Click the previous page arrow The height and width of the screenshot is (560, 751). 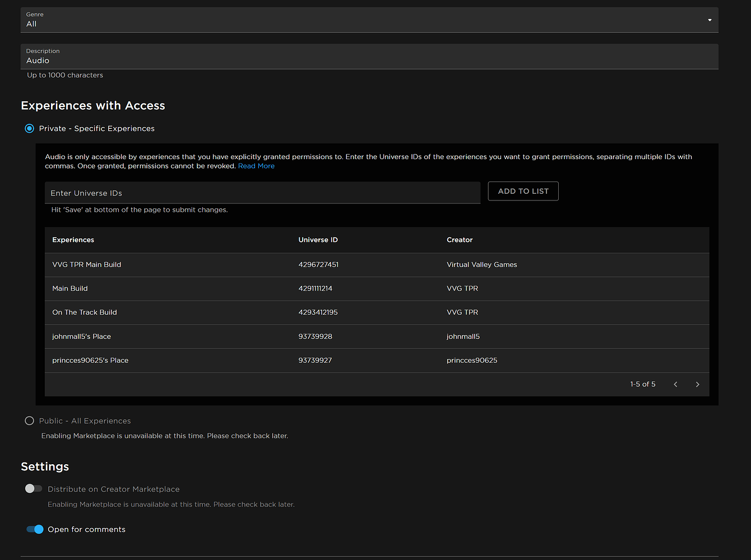(x=675, y=384)
